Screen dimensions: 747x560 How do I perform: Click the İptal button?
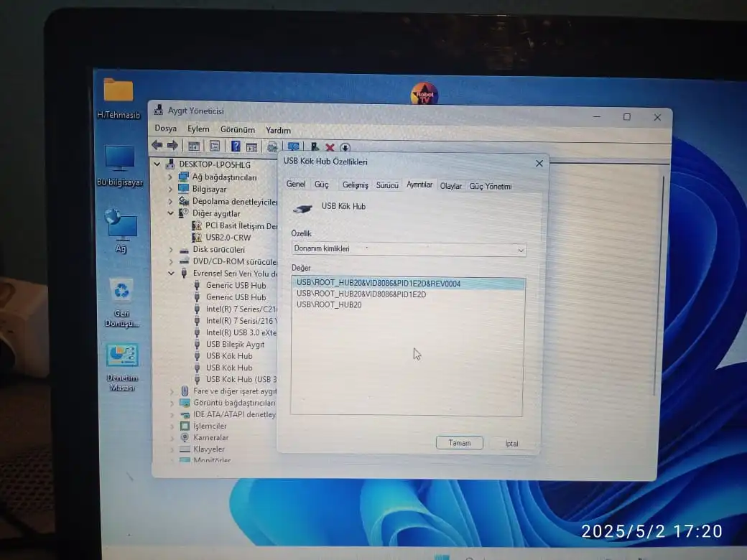pos(511,444)
